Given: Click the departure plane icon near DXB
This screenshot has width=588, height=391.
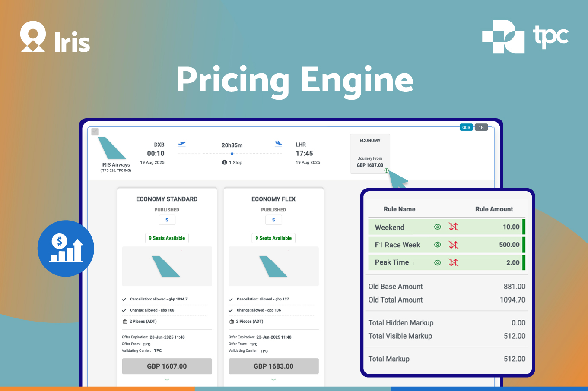Looking at the screenshot, I should (x=182, y=144).
